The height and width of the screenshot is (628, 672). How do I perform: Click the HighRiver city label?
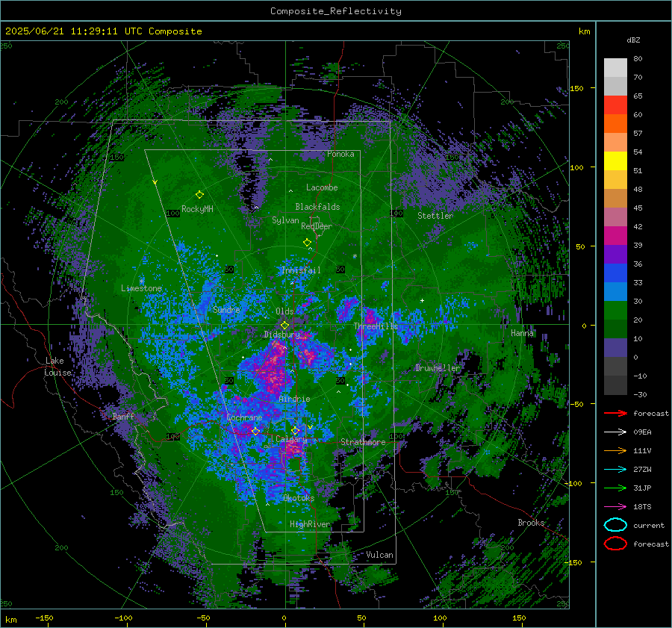(x=310, y=524)
